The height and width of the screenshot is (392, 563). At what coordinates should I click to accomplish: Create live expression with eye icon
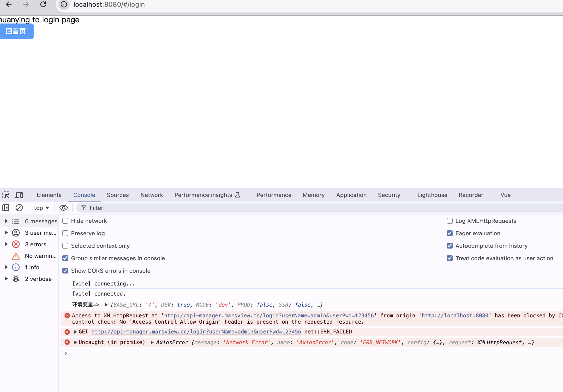(64, 208)
